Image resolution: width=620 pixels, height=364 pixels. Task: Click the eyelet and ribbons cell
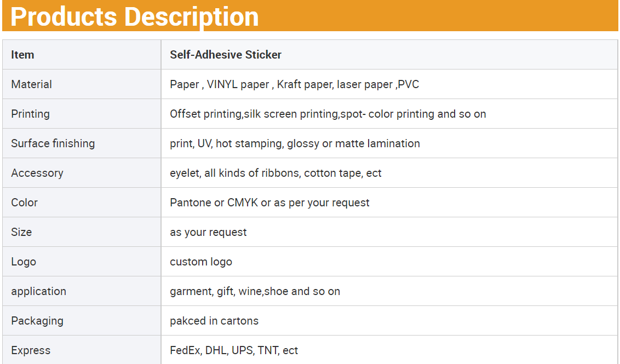pos(275,173)
